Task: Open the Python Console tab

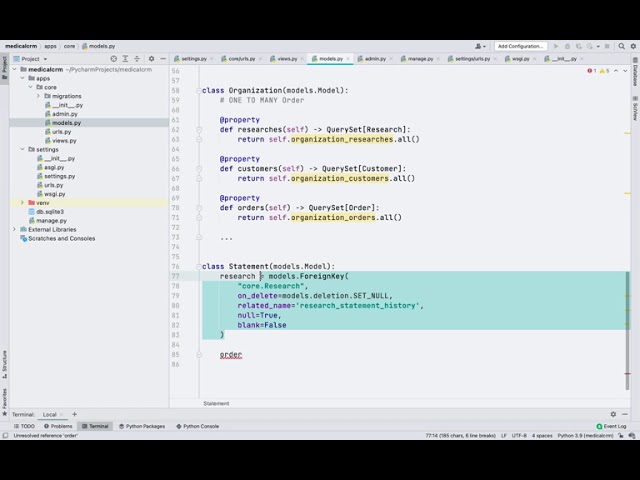Action: pyautogui.click(x=197, y=426)
